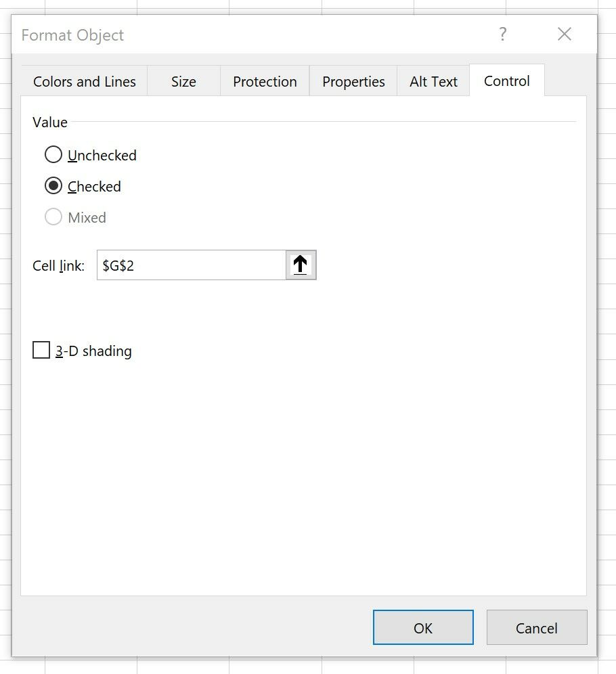Viewport: 616px width, 674px height.
Task: Click the cell range selector arrow icon
Action: coord(300,265)
